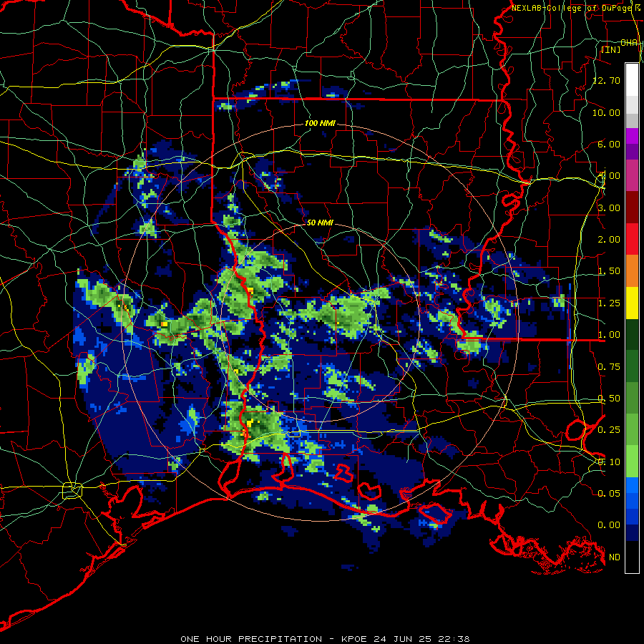The width and height of the screenshot is (644, 644).
Task: Pick the bright red legend swatch
Action: point(632,239)
